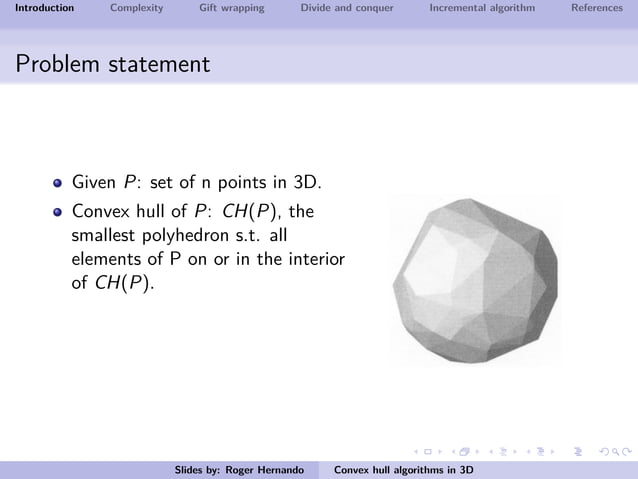Click the text 'Given P: set of n points in 3D.'

click(x=197, y=182)
